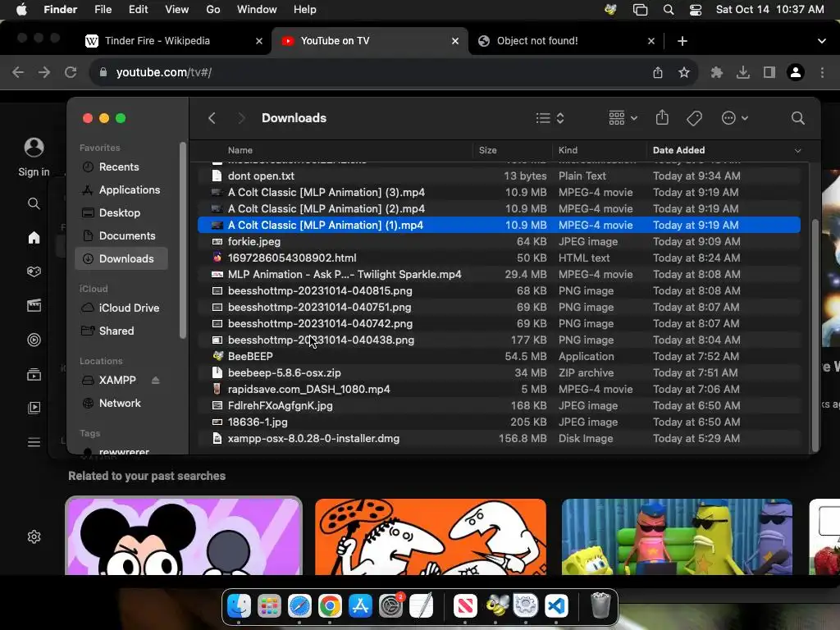Select Downloads in Finder sidebar
840x630 pixels.
tap(121, 258)
